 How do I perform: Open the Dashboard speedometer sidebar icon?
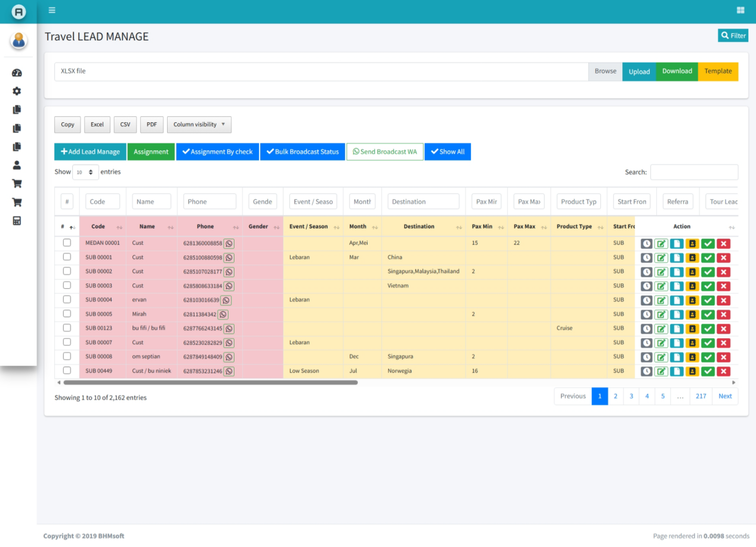[17, 73]
